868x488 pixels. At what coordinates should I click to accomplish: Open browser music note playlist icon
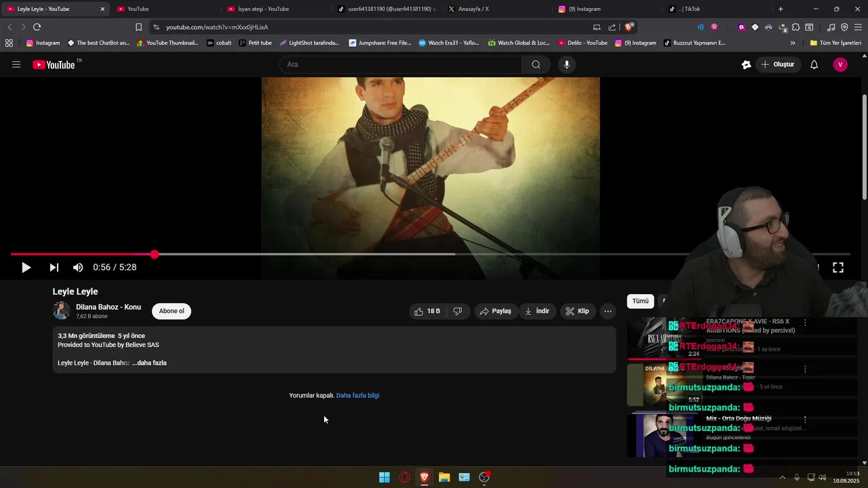[x=831, y=27]
